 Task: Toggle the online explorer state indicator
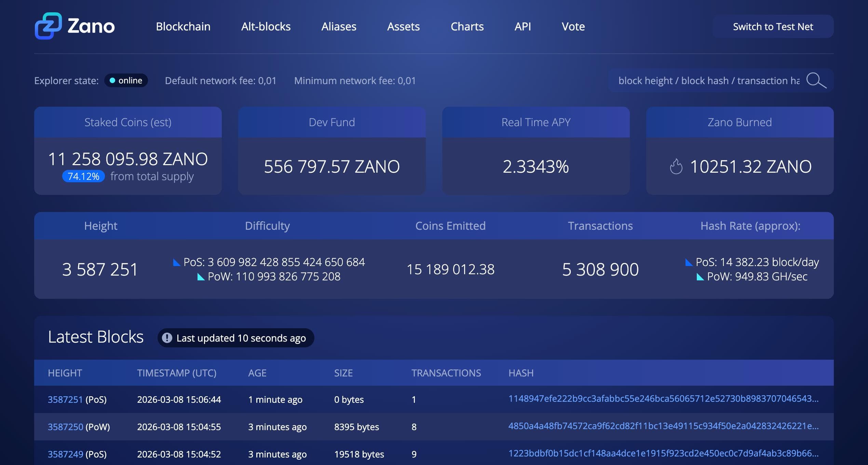pyautogui.click(x=126, y=80)
